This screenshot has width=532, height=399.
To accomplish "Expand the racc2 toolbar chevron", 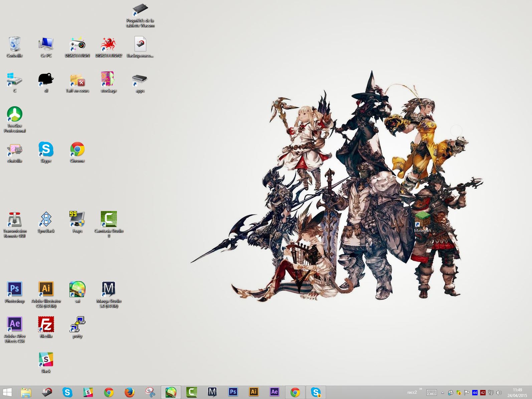I will 420,389.
